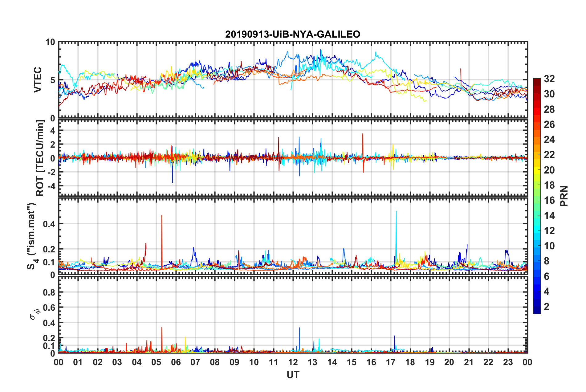Click UT axis tick label 02

(x=98, y=362)
